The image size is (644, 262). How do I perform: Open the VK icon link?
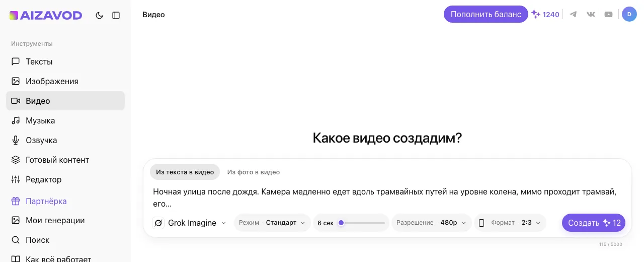tap(591, 14)
